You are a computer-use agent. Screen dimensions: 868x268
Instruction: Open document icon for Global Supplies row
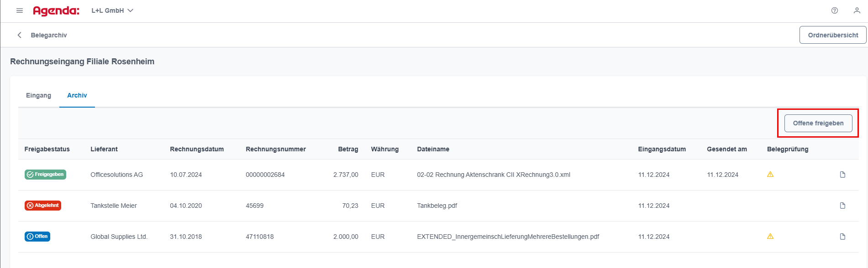(x=843, y=237)
